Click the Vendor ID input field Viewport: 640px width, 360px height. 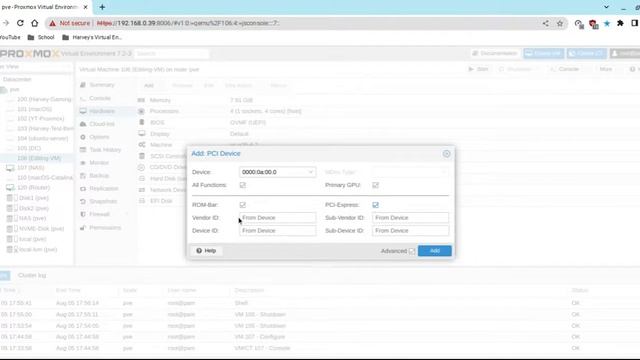pos(277,218)
